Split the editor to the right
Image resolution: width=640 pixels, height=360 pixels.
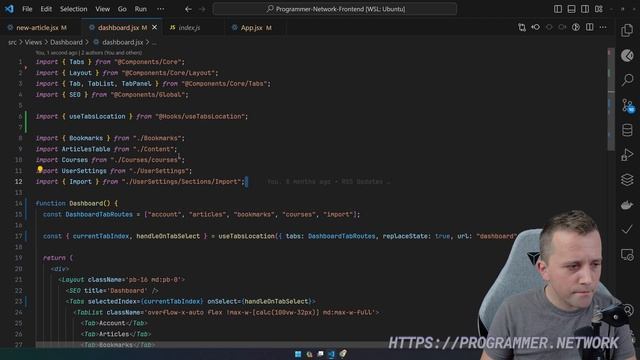589,27
